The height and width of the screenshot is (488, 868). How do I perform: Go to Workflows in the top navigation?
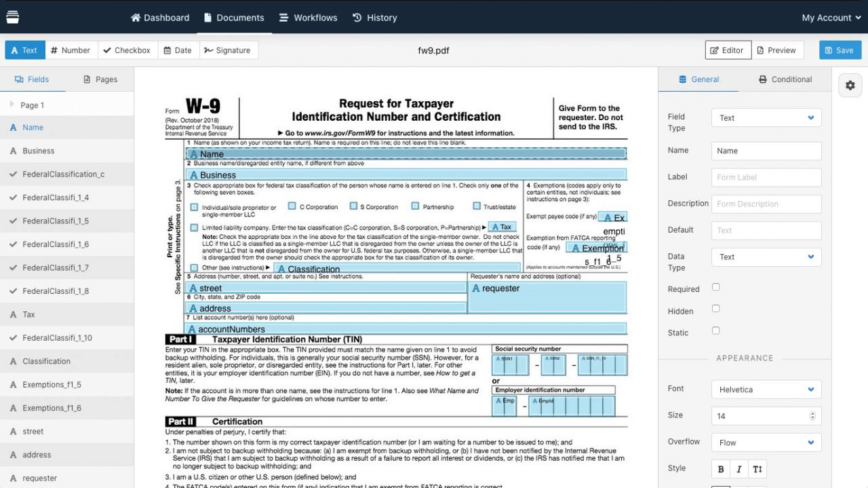click(308, 18)
